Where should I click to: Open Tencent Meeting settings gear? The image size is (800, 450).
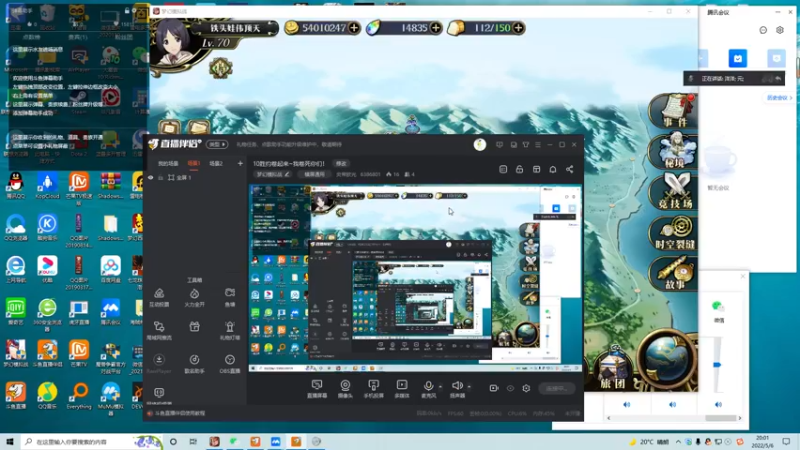click(780, 30)
